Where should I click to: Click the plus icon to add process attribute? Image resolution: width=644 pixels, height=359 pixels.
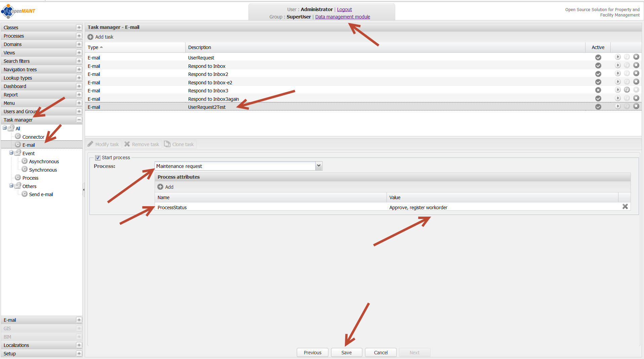(160, 187)
